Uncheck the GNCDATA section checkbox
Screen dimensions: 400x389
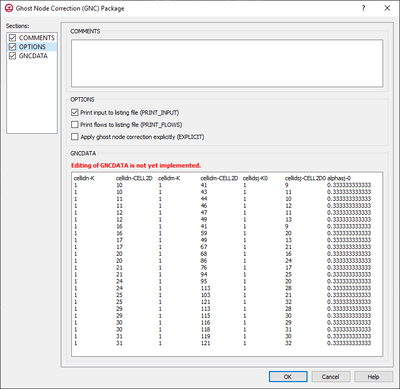(x=13, y=56)
